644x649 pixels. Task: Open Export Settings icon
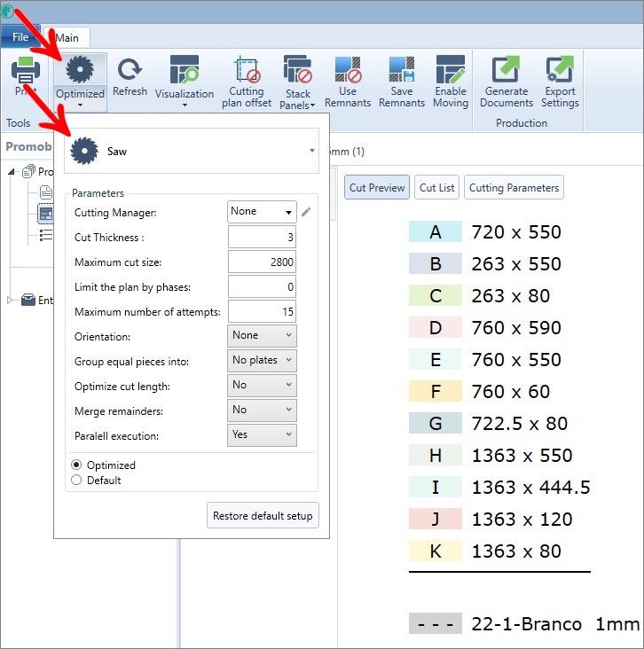(x=560, y=69)
